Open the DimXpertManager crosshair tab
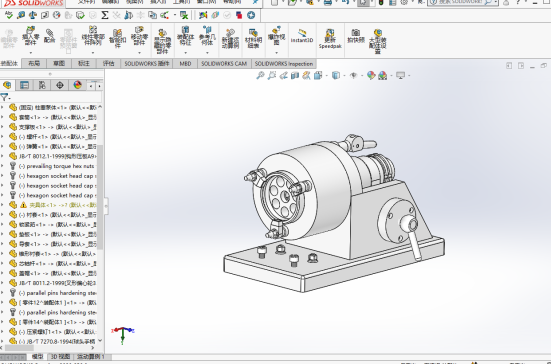The height and width of the screenshot is (364, 551). click(x=60, y=85)
